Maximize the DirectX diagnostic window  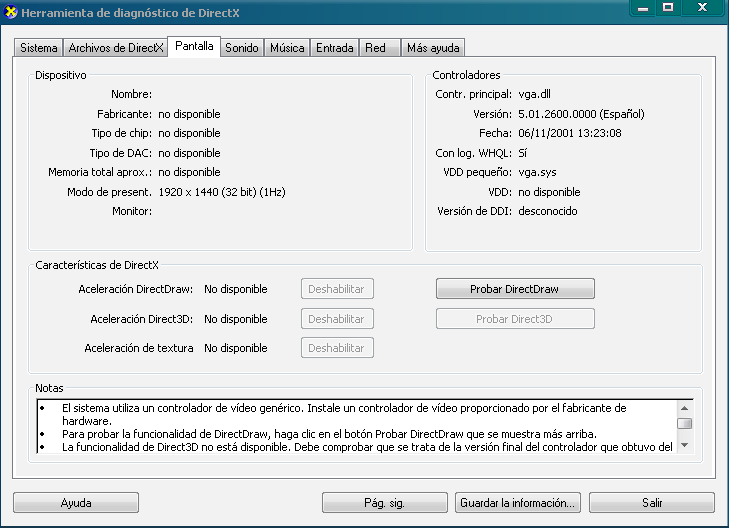coord(668,8)
